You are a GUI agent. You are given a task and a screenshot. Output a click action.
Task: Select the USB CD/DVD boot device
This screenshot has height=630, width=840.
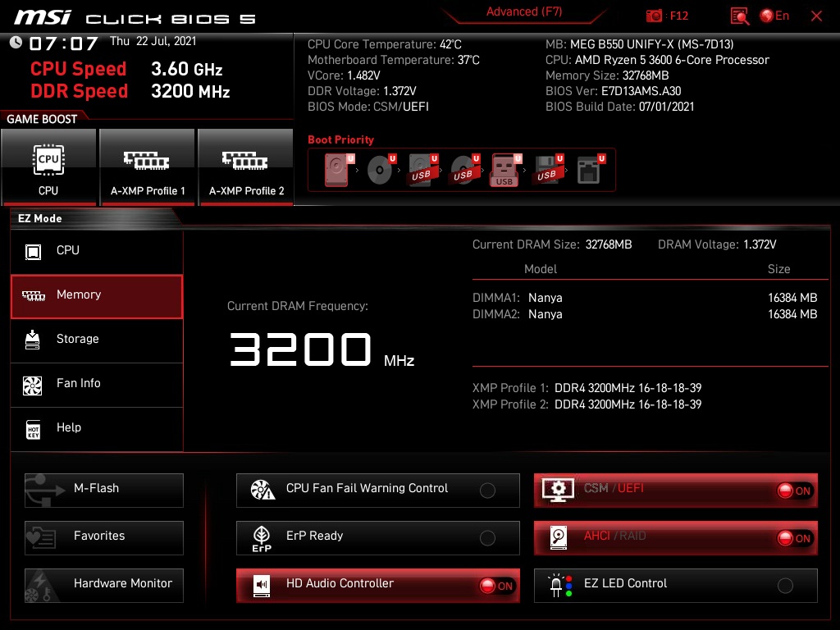[x=464, y=170]
